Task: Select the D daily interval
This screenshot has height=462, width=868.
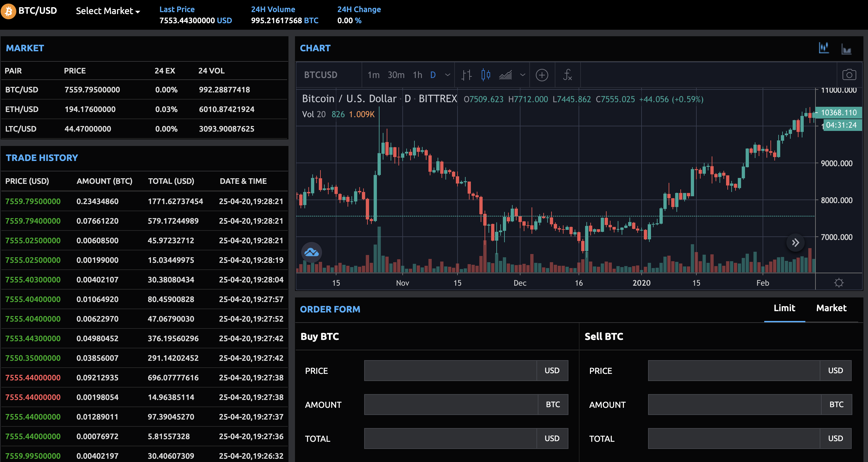Action: coord(433,75)
